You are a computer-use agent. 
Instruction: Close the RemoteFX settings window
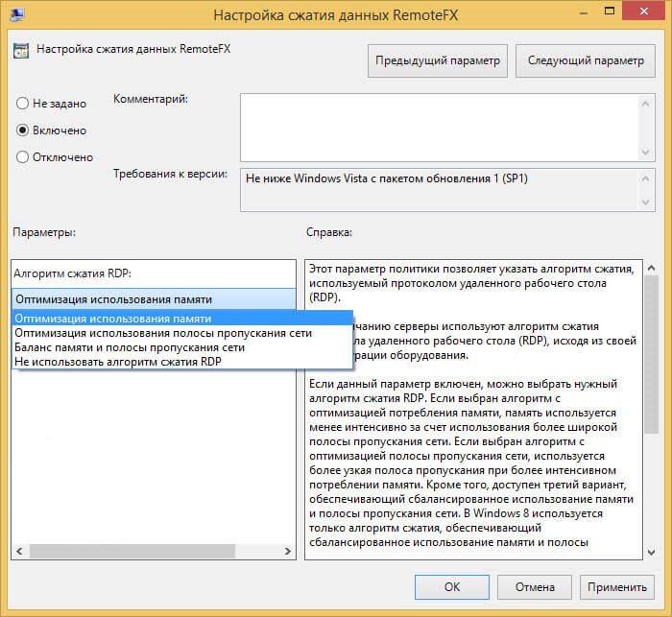(x=644, y=12)
